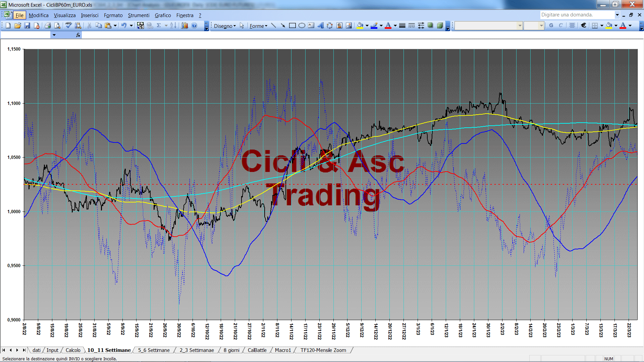
Task: Choose the Select Objects arrow pointer
Action: [242, 26]
